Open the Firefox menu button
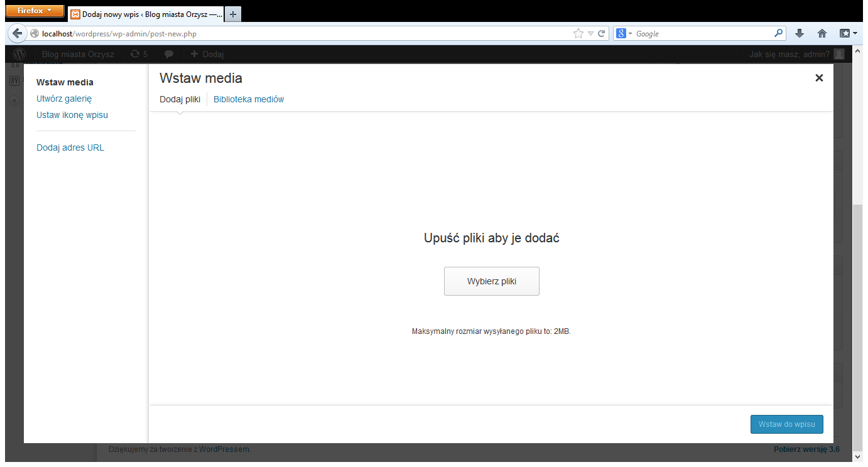This screenshot has width=868, height=467. point(35,11)
